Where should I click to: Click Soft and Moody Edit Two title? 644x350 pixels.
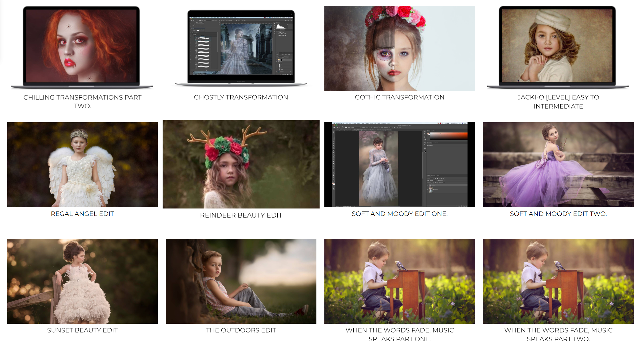(x=558, y=214)
